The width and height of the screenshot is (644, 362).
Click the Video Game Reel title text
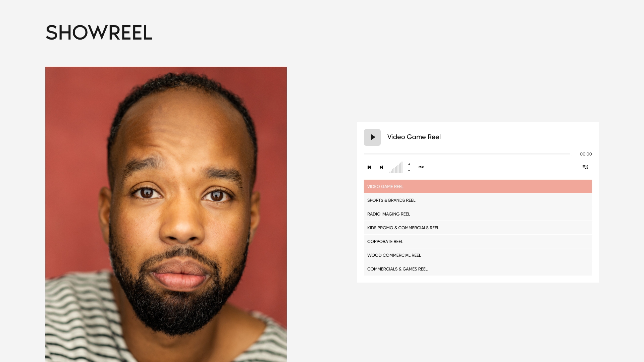tap(414, 137)
